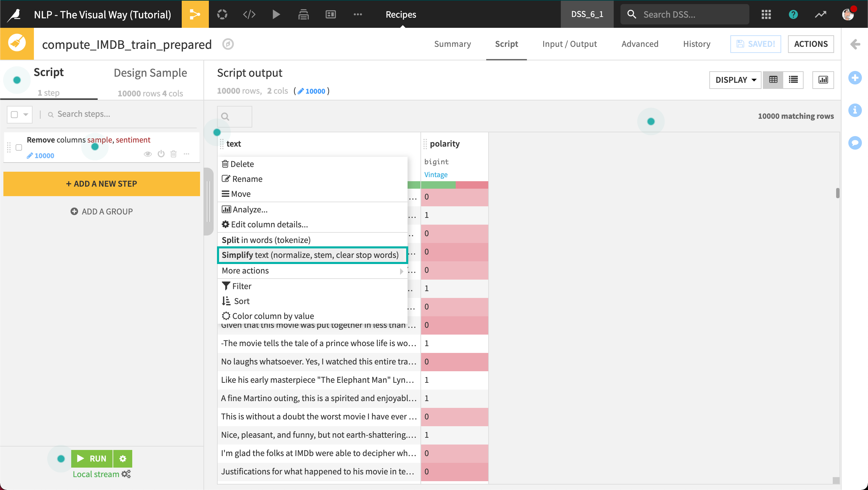Open the help question mark icon
The image size is (868, 490).
coord(793,14)
